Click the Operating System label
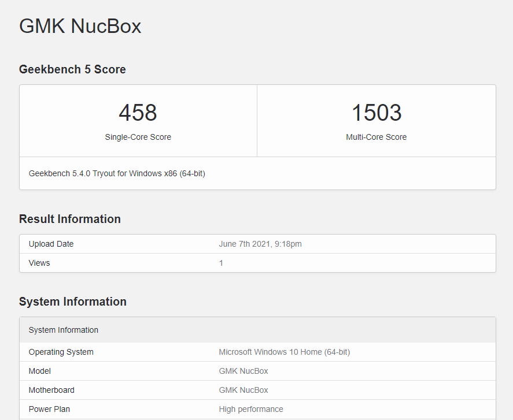Screen dimensions: 513x420 click(61, 352)
